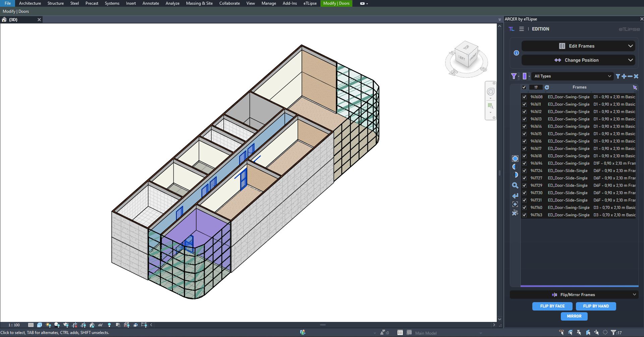Uncheck the checkbox for frame 941608
644x337 pixels.
pyautogui.click(x=524, y=97)
